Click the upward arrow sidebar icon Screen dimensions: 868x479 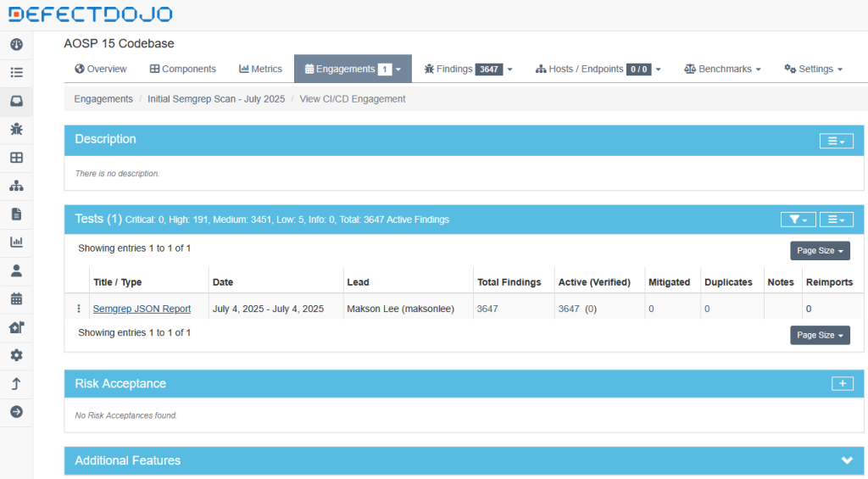17,383
